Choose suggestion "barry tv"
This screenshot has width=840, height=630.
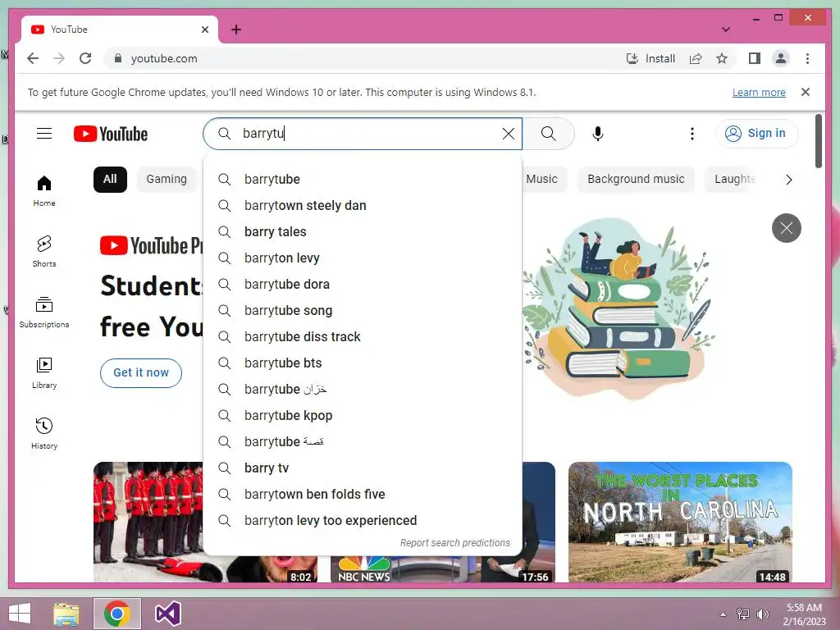pos(363,468)
